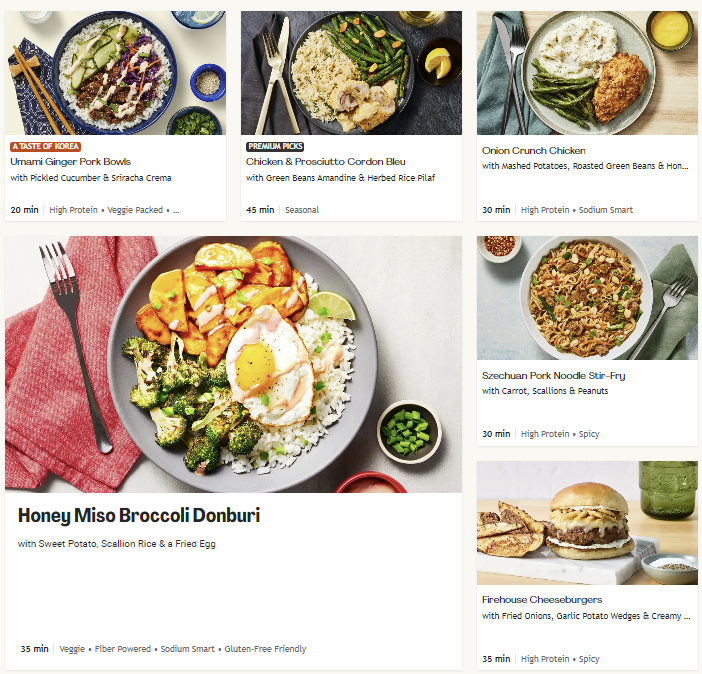The width and height of the screenshot is (702, 674).
Task: Open the Umami Ginger Pork Bowls title
Action: coord(71,162)
